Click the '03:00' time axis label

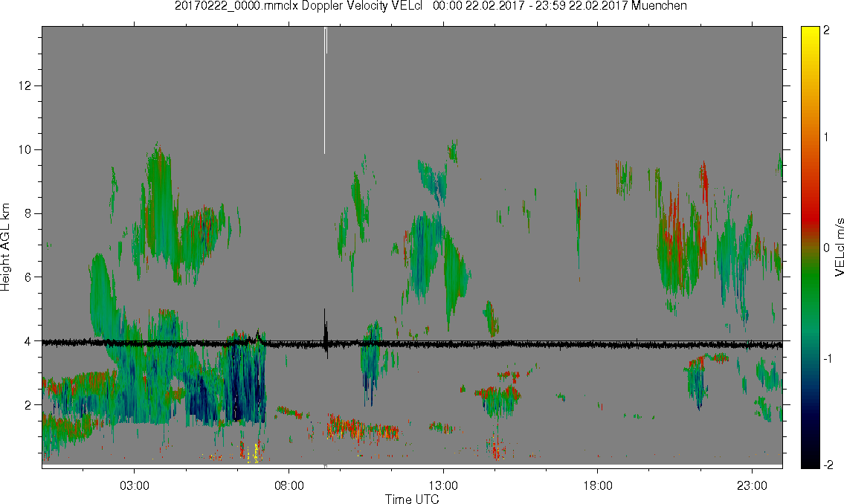[134, 485]
